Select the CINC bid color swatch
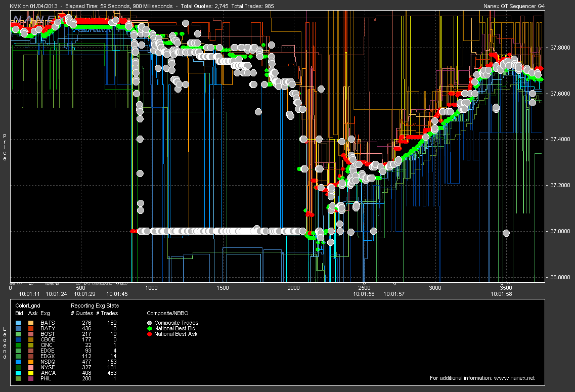 18,345
